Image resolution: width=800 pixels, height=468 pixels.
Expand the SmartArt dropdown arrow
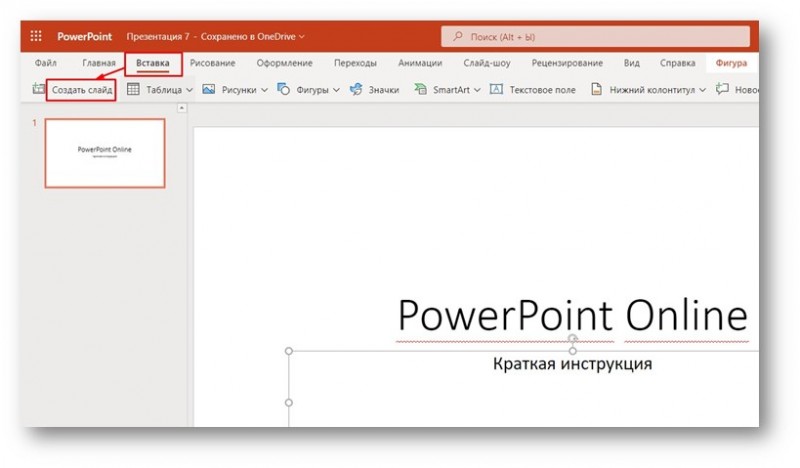[477, 90]
